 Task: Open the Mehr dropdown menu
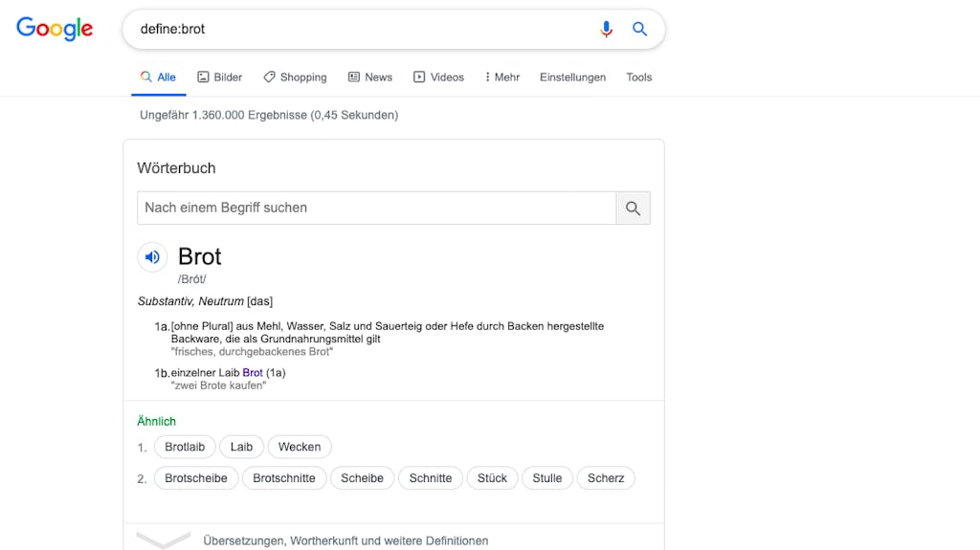[x=502, y=77]
